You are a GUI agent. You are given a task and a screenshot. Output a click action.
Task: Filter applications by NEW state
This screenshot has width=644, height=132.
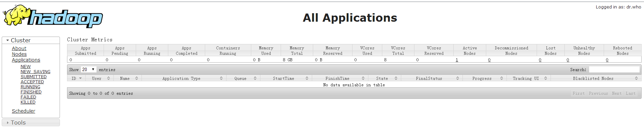pyautogui.click(x=25, y=67)
